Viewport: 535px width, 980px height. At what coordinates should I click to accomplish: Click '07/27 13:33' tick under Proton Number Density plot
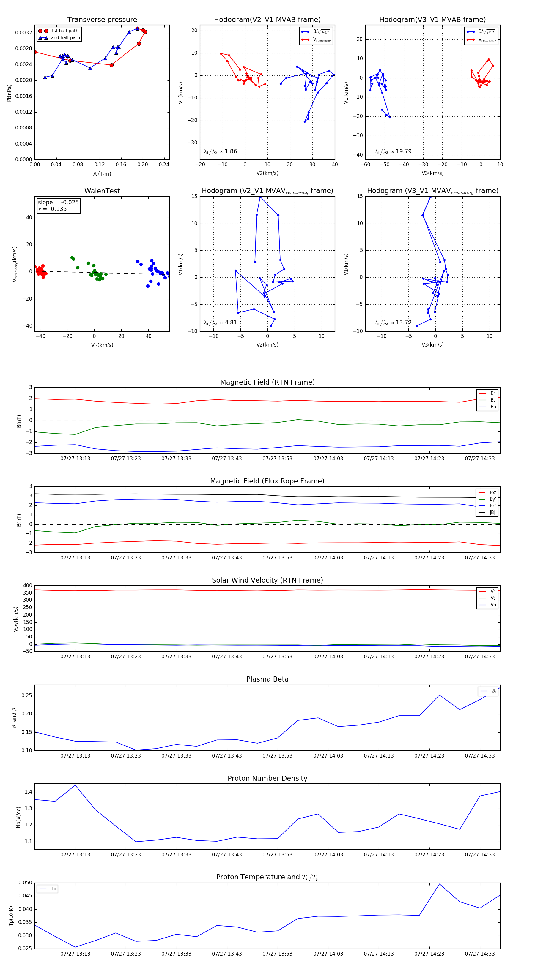[x=176, y=854]
